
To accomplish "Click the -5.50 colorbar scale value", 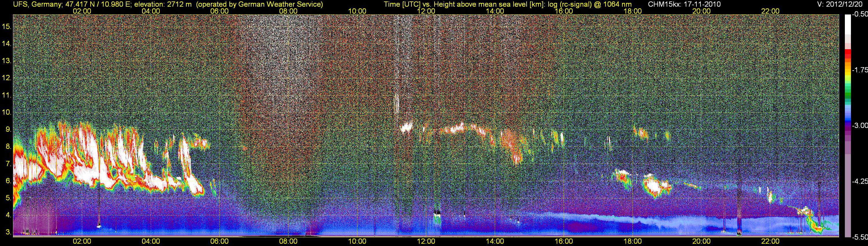I will (860, 237).
